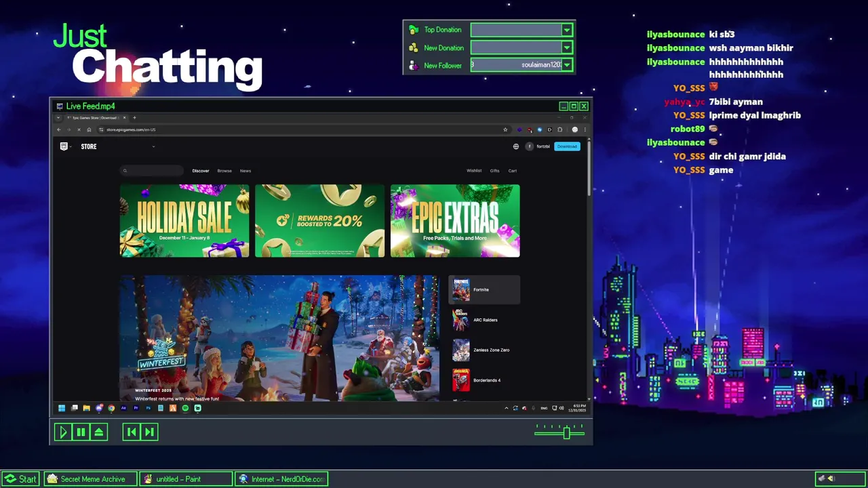Select the News tab
Image resolution: width=868 pixels, height=488 pixels.
click(x=245, y=171)
